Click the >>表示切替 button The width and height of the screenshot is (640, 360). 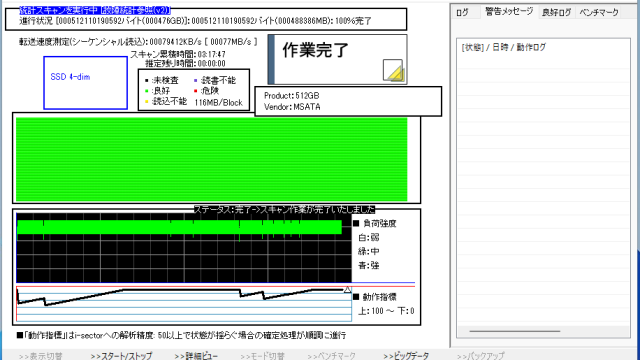40,356
